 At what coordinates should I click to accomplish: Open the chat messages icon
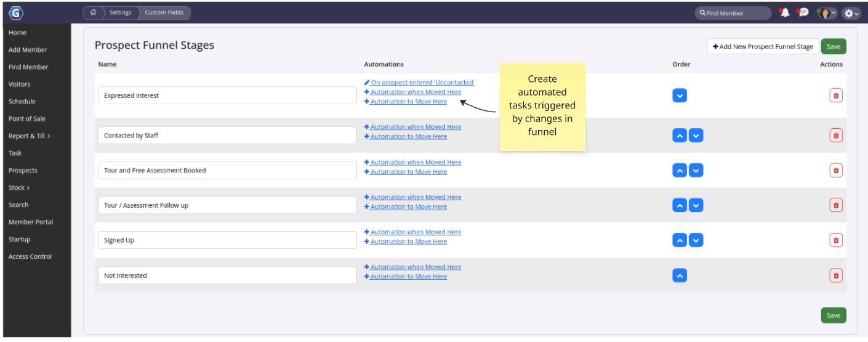802,12
